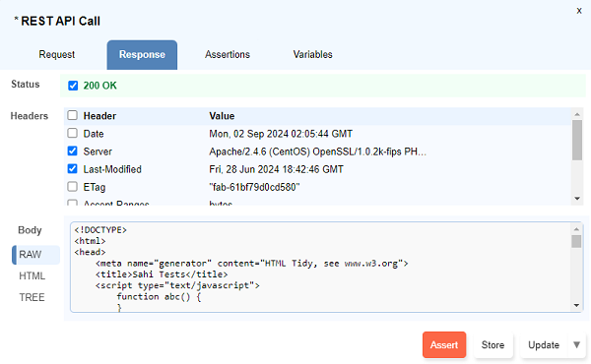Switch to the Request tab
591x364 pixels.
[x=57, y=54]
